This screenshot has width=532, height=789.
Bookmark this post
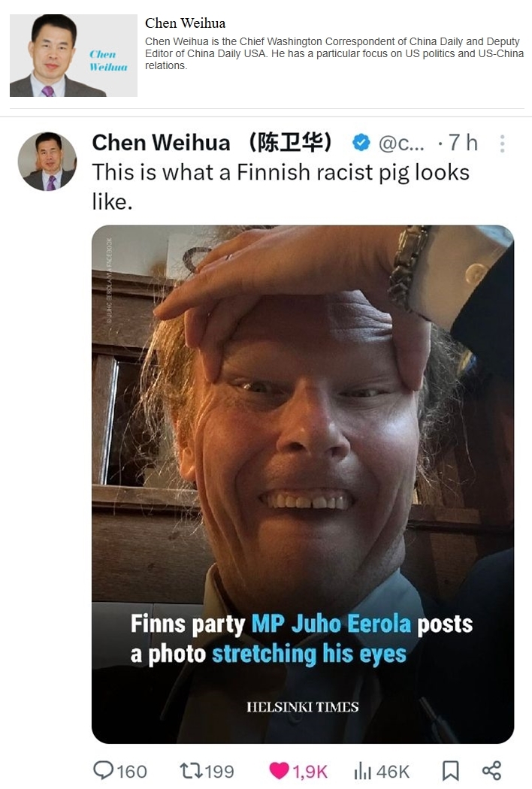[450, 771]
